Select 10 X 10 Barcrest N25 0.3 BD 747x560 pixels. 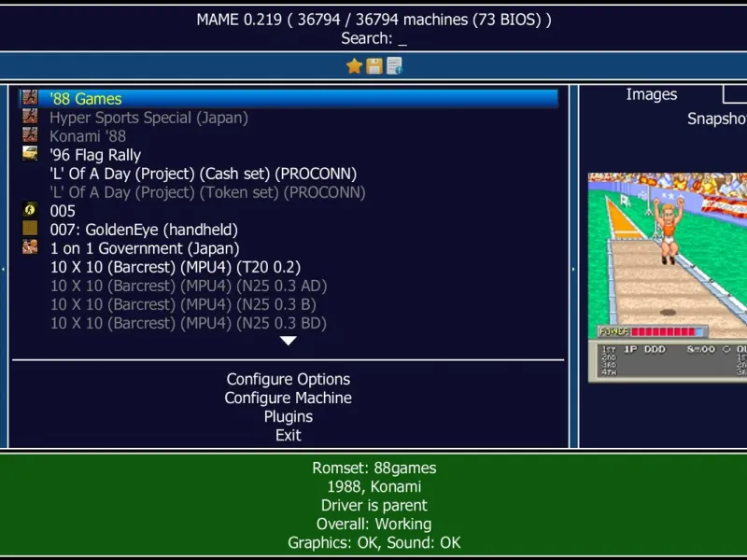189,323
